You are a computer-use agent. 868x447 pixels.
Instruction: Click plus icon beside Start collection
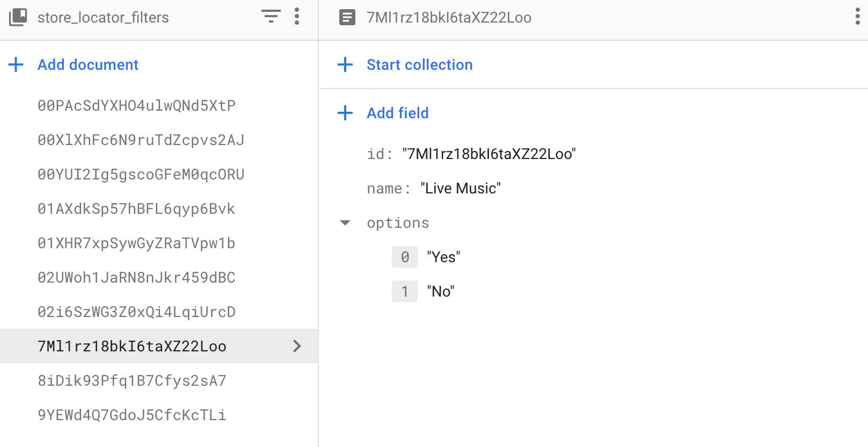(x=345, y=64)
